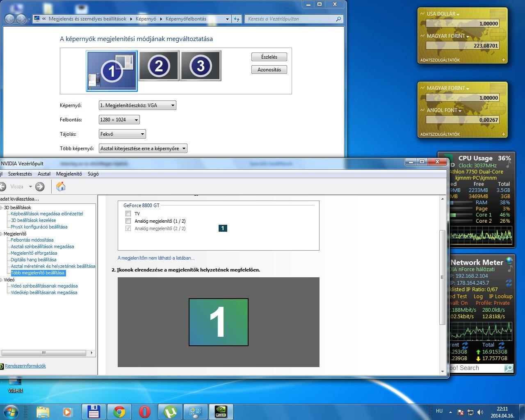
Task: Toggle the TV checkbox
Action: (128, 214)
